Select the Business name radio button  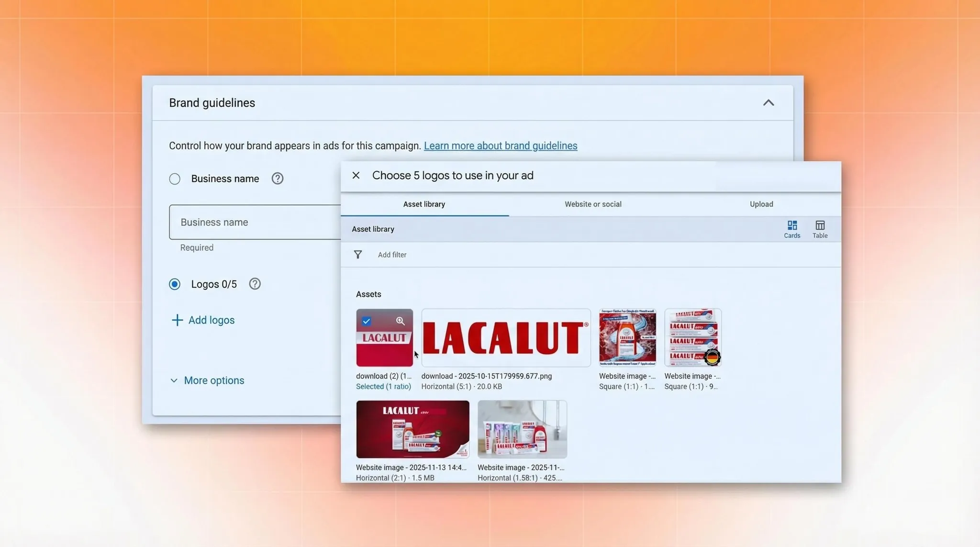tap(175, 179)
